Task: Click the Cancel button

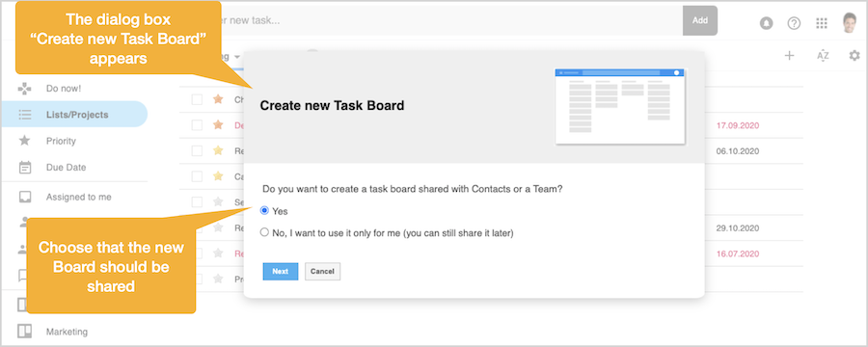Action: (322, 271)
